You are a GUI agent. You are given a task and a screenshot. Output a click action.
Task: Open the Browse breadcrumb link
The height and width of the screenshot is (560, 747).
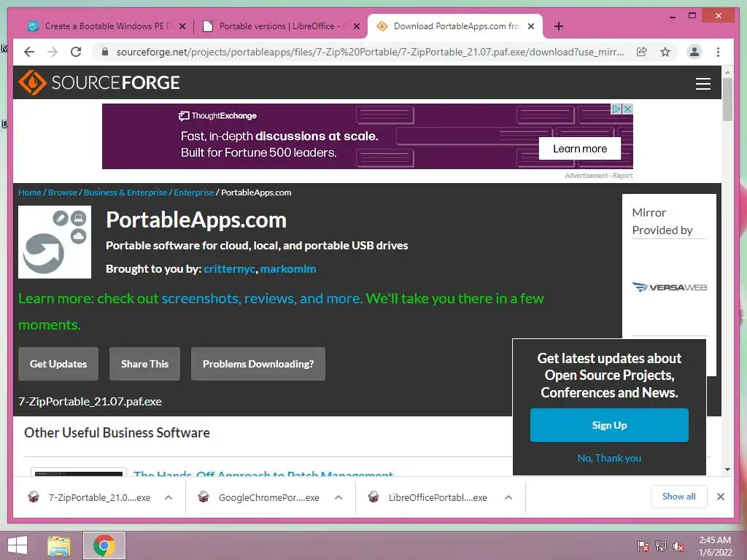pos(63,192)
